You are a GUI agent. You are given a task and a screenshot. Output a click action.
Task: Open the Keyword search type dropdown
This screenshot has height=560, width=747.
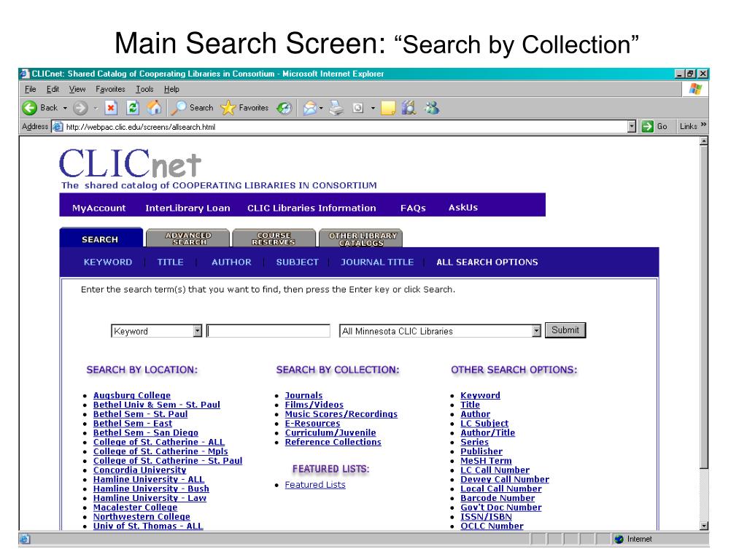pos(198,331)
